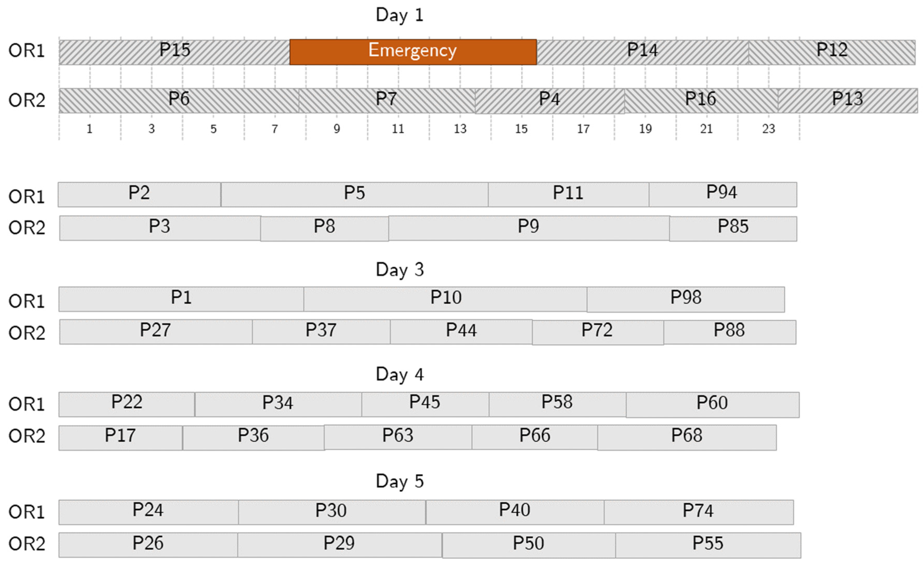Click the P14 hatched block
The image size is (924, 563).
pyautogui.click(x=642, y=52)
